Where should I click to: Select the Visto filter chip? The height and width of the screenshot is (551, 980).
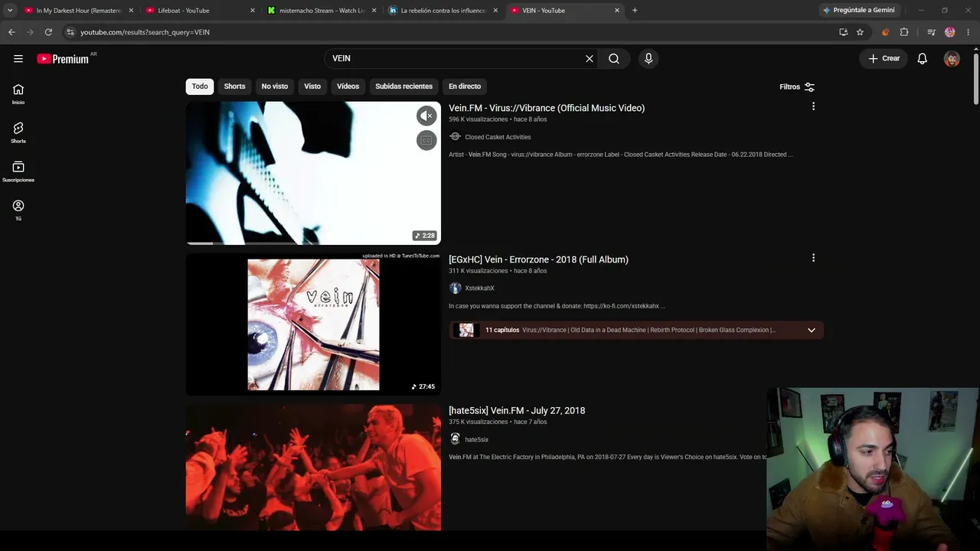pyautogui.click(x=312, y=86)
